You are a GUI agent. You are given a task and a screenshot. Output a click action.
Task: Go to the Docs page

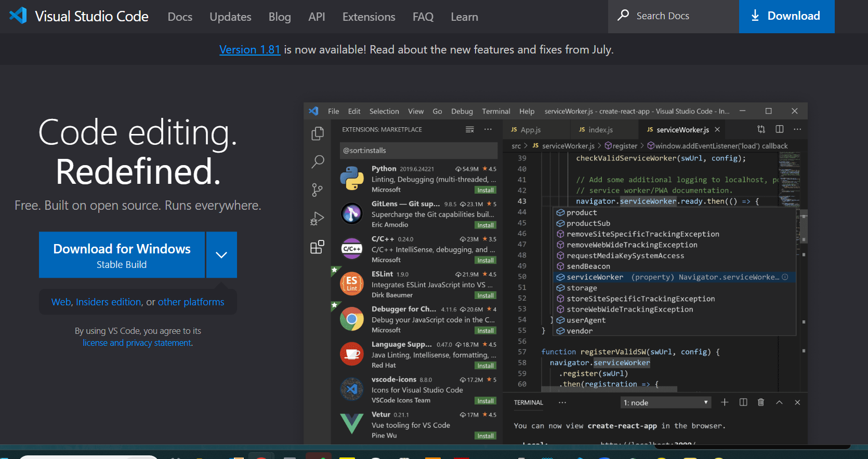pyautogui.click(x=180, y=17)
